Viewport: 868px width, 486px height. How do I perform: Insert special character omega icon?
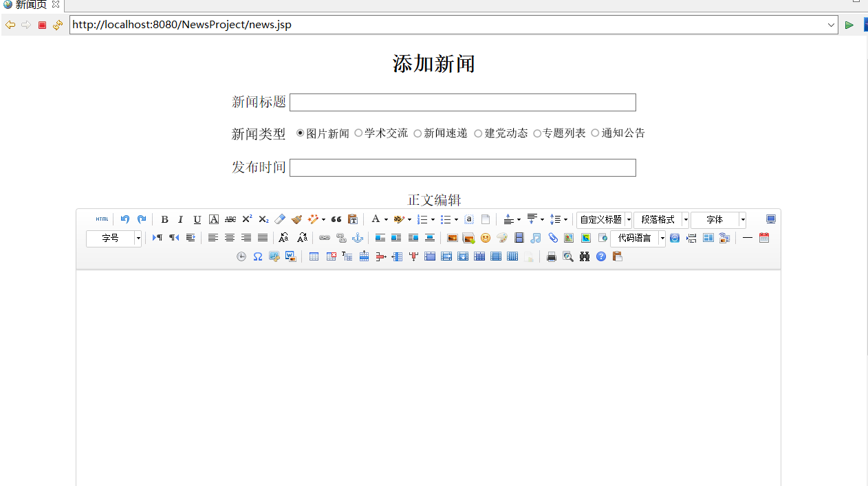pyautogui.click(x=258, y=256)
